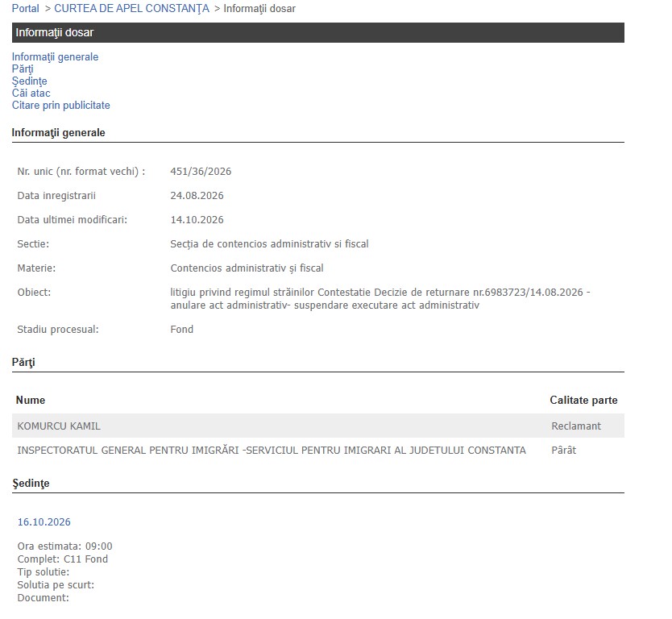Click the Nr. unic (nr. format vechi) label
Viewport: 672px width, 619px height.
pyautogui.click(x=81, y=172)
